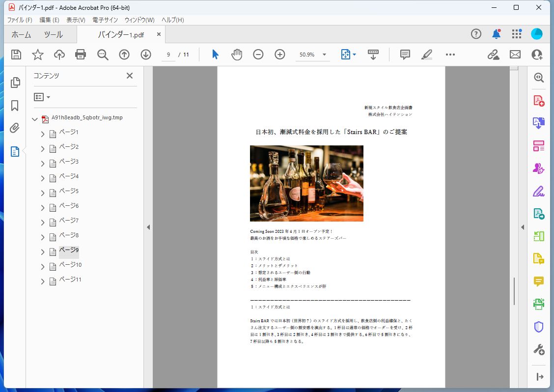Click the page number input field
The width and height of the screenshot is (554, 392).
tap(167, 55)
